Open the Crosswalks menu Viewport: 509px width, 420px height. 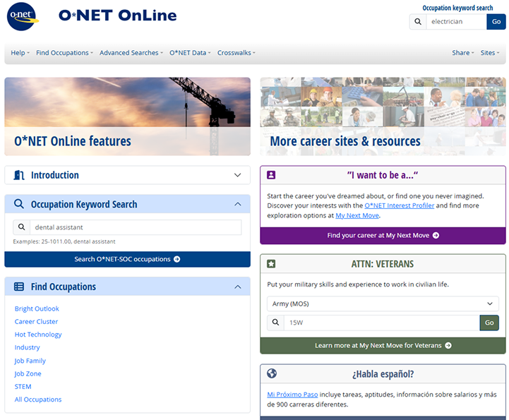pos(236,52)
